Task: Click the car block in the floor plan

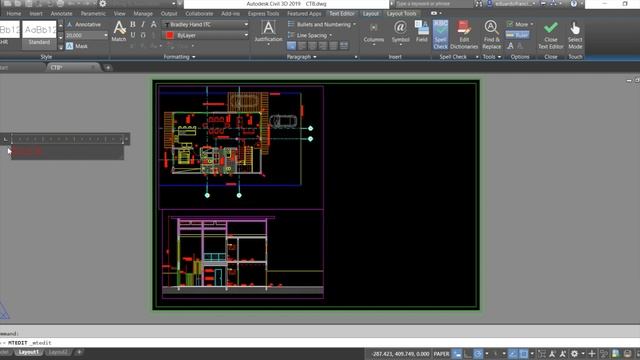Action: [283, 121]
